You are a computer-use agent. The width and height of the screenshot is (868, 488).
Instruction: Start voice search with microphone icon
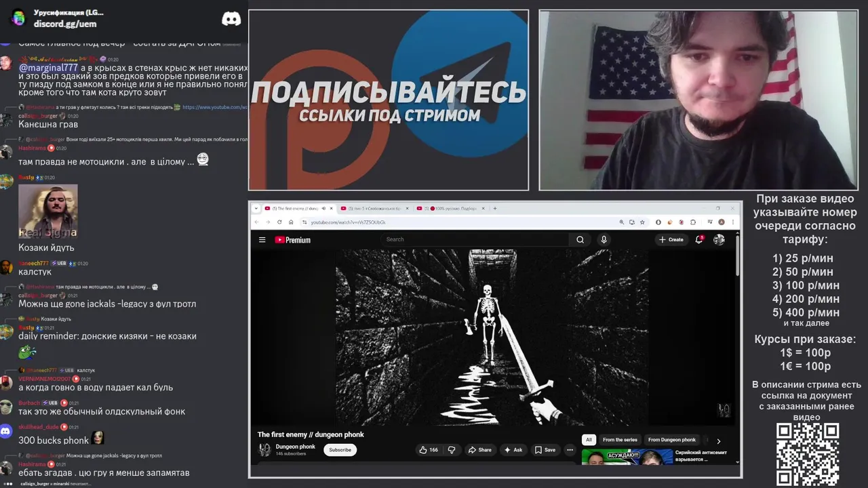pyautogui.click(x=604, y=239)
